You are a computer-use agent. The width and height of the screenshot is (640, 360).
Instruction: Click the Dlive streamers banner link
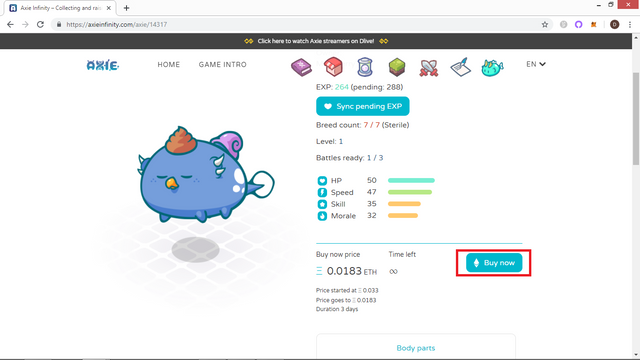tap(316, 41)
